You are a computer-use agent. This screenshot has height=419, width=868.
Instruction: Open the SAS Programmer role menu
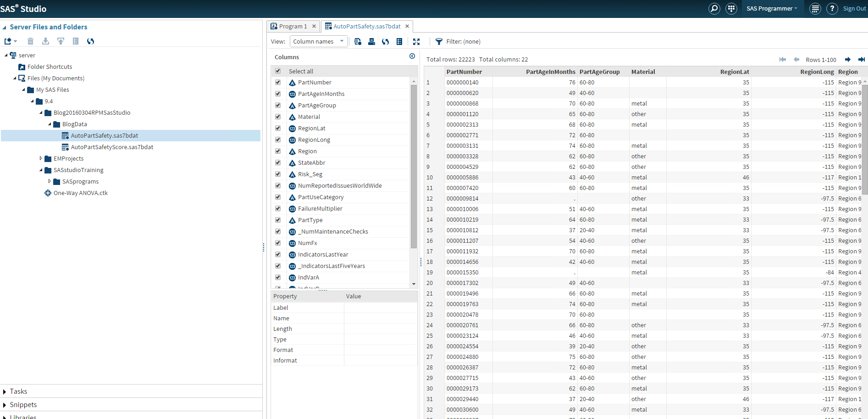772,8
